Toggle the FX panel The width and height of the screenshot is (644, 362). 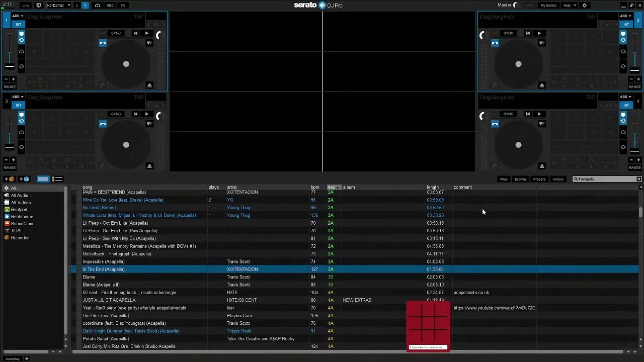tap(123, 5)
